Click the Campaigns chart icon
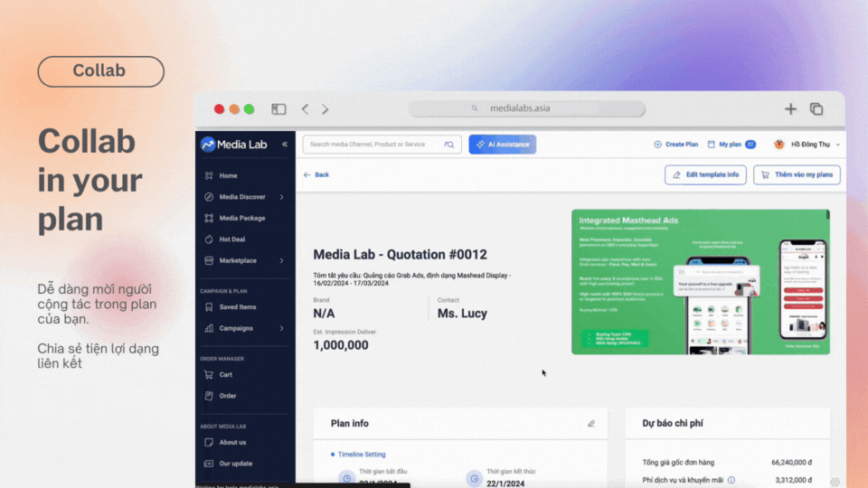868x488 pixels. coord(209,328)
